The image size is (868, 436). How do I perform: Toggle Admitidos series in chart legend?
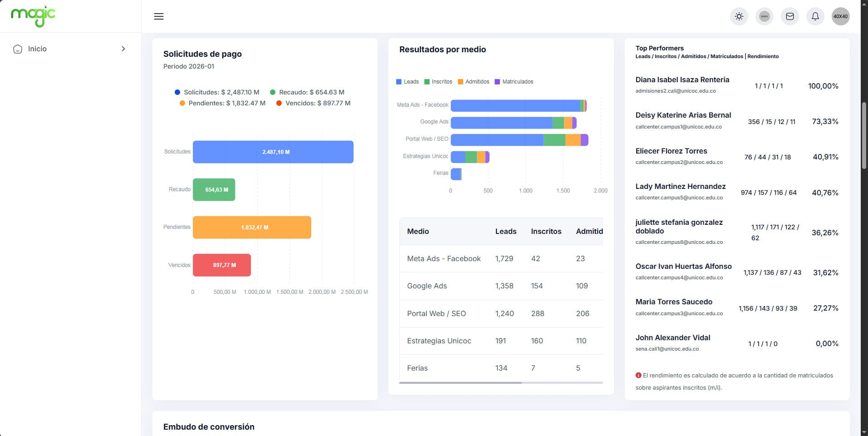tap(473, 82)
